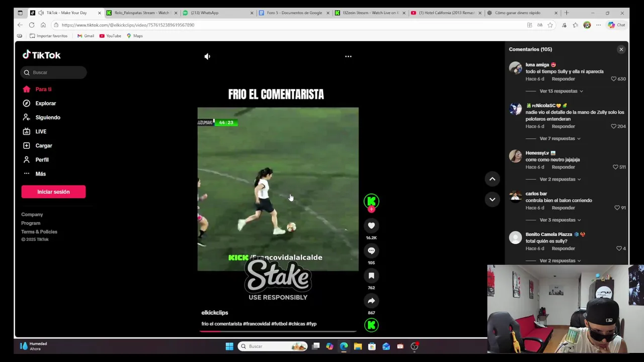644x362 pixels.
Task: Open File Explorer from the taskbar
Action: [x=358, y=346]
